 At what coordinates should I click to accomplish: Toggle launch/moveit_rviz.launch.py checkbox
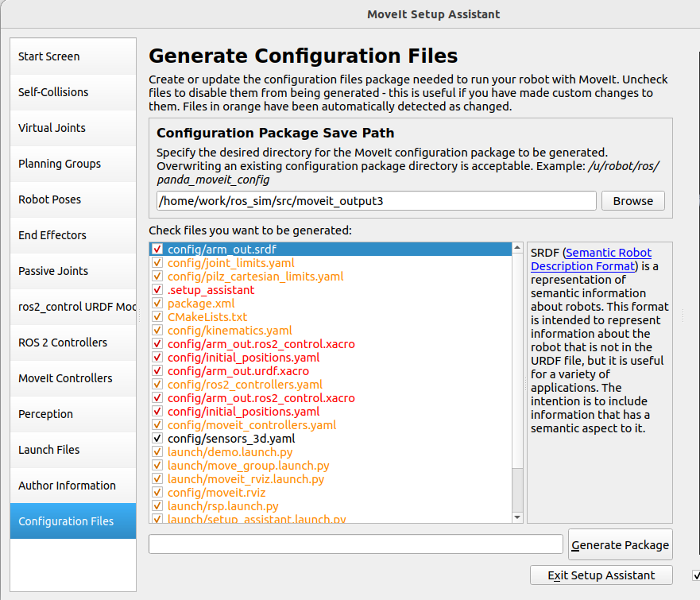coord(157,478)
